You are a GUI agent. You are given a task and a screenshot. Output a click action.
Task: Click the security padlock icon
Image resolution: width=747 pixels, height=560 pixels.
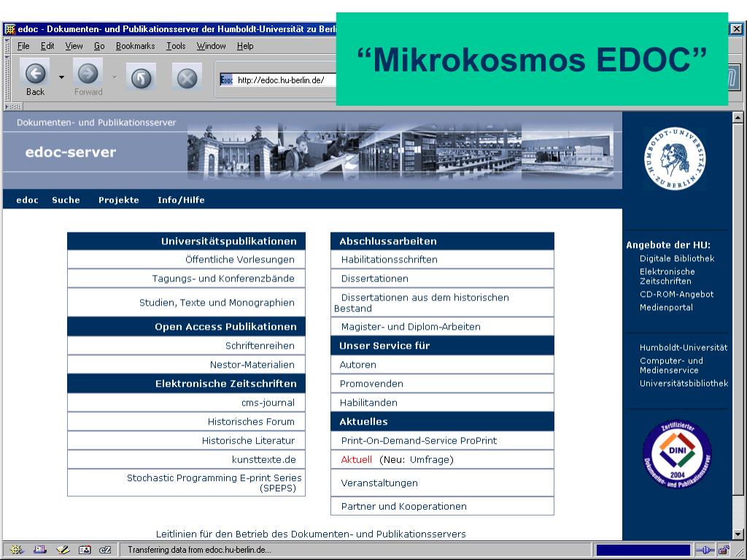pos(724,550)
